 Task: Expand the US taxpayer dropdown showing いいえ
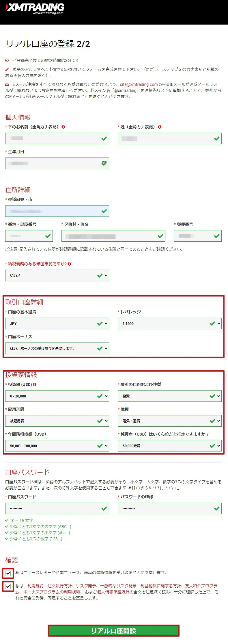tap(57, 275)
